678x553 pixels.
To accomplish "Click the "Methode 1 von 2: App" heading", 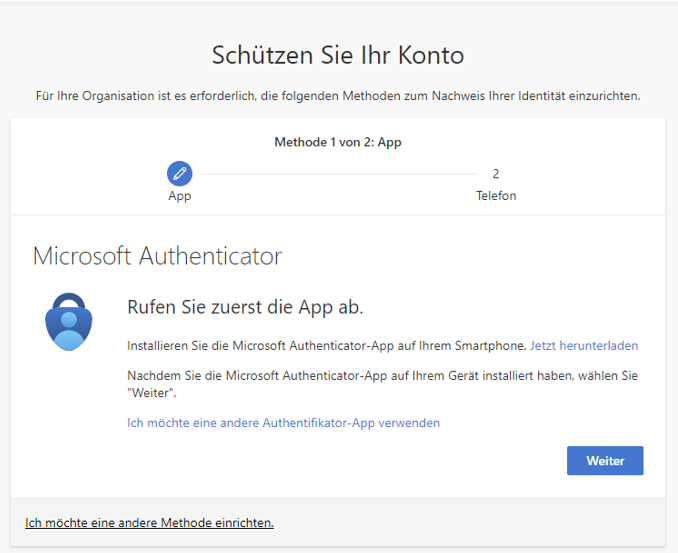I will pos(338,142).
